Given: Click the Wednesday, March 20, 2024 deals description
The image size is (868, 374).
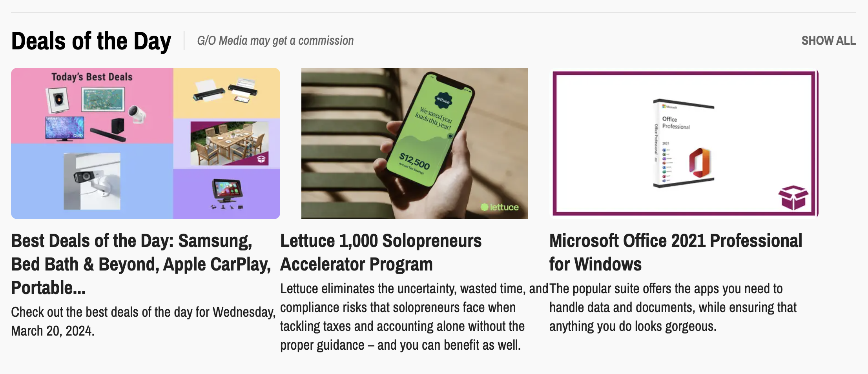Looking at the screenshot, I should pos(143,321).
